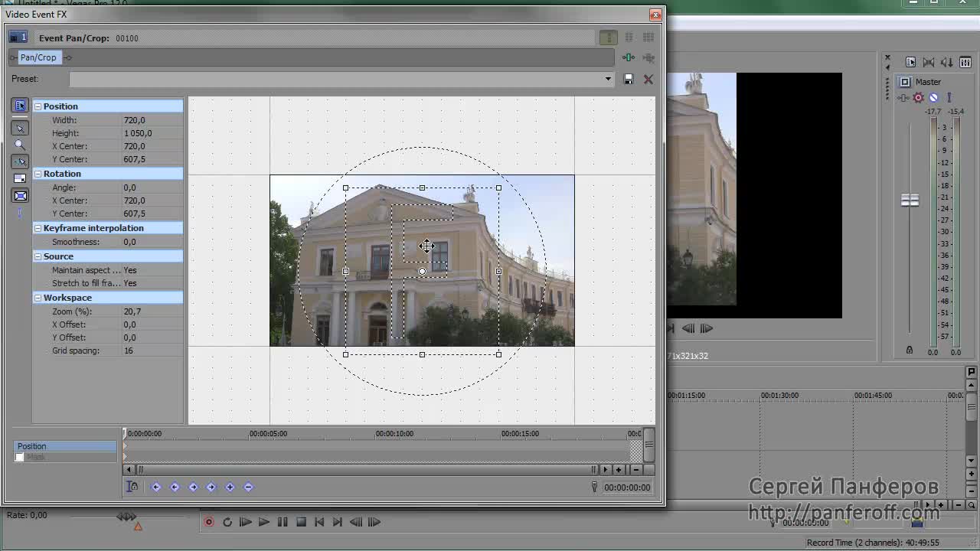Screen dimensions: 980x551
Task: Click the Show Properties tool icon
Action: (20, 106)
